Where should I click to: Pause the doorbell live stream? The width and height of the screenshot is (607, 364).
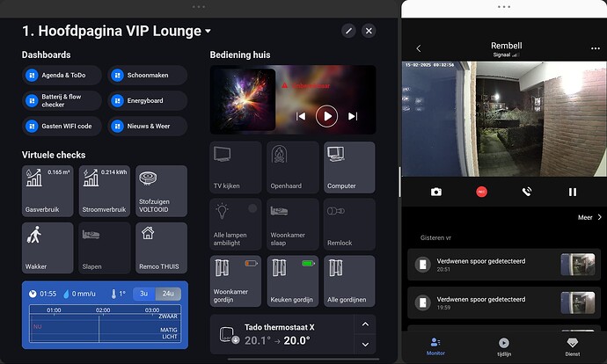click(x=573, y=192)
